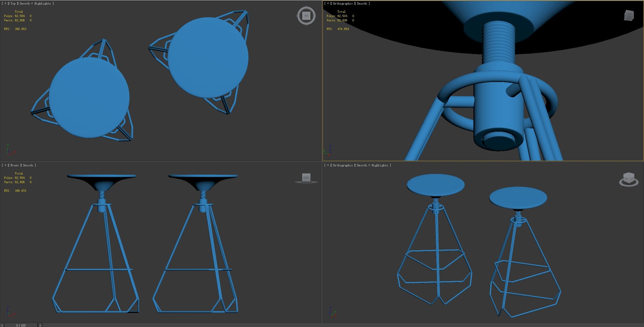Click Polys count 62,504 in Top viewport
The image size is (644, 327).
[20, 16]
